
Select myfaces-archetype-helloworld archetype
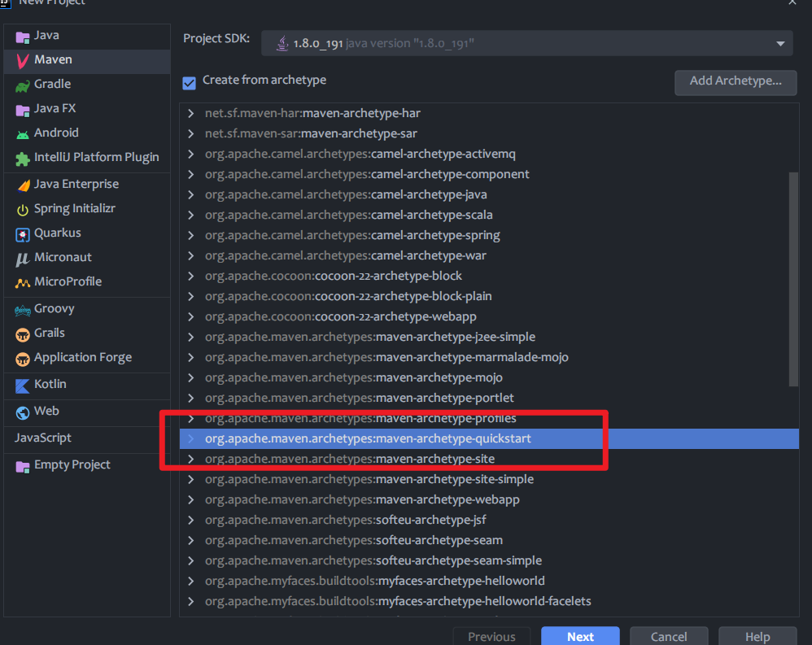tap(489, 581)
